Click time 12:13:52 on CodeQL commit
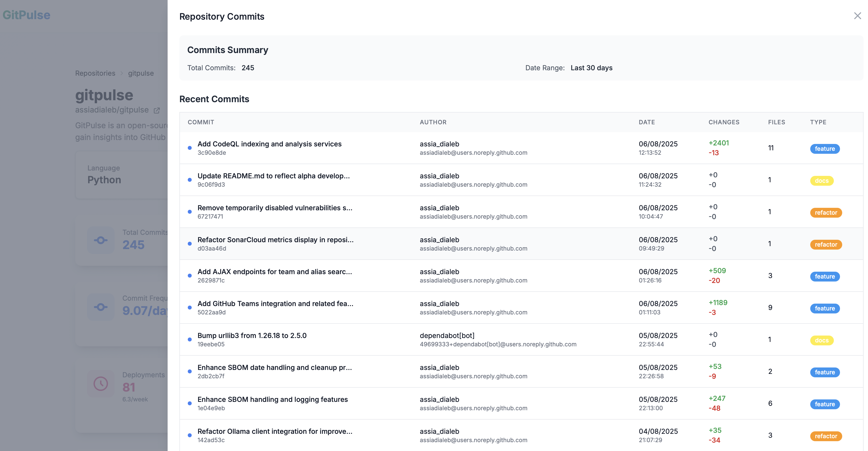868x451 pixels. 650,153
